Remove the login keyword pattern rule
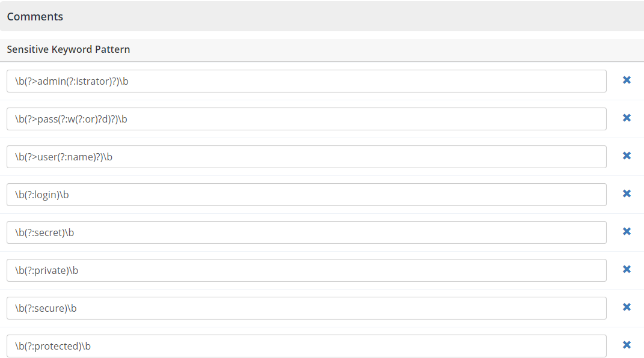The height and width of the screenshot is (358, 644). tap(627, 193)
